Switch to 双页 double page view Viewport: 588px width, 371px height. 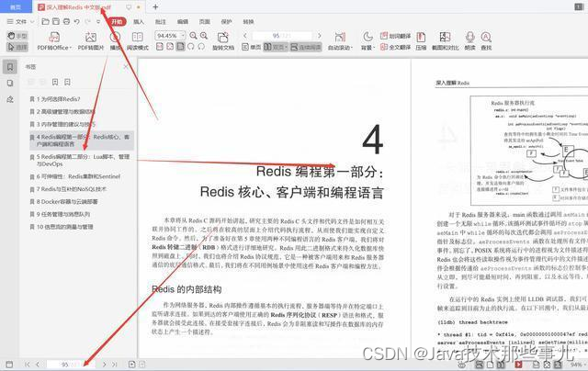pos(276,47)
